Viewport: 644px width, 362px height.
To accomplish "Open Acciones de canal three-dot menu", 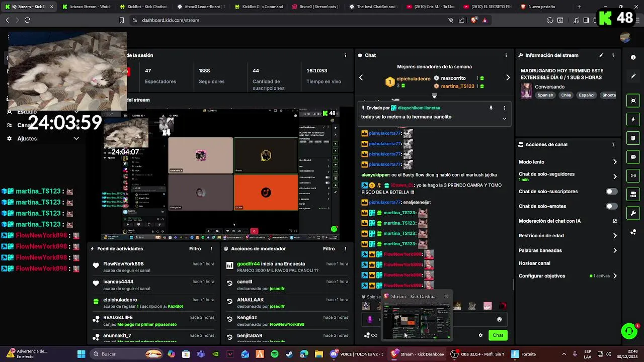I will coord(613,144).
